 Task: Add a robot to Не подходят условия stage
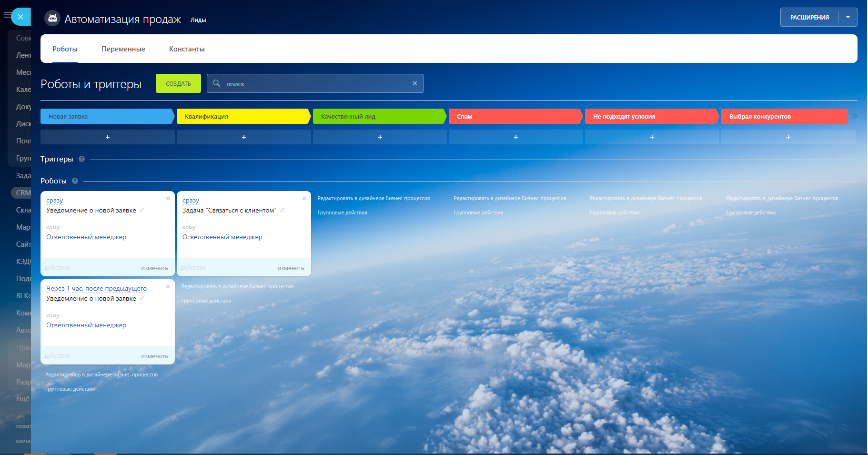652,137
